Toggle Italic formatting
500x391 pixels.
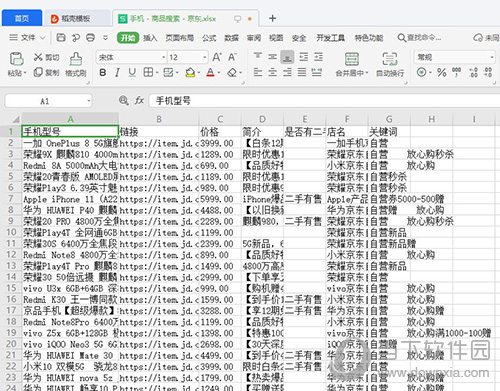(117, 72)
